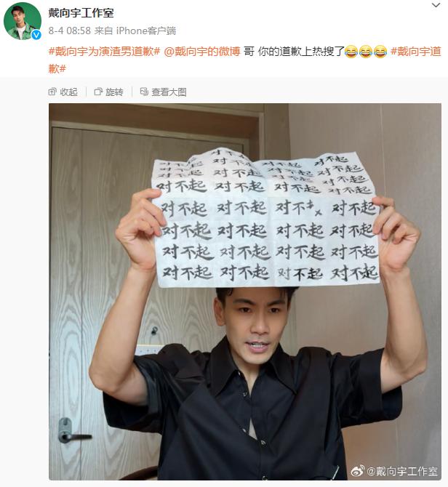Screen dimensions: 448x487
Task: Click the 戴向宇工作室 profile avatar
Action: pyautogui.click(x=23, y=21)
